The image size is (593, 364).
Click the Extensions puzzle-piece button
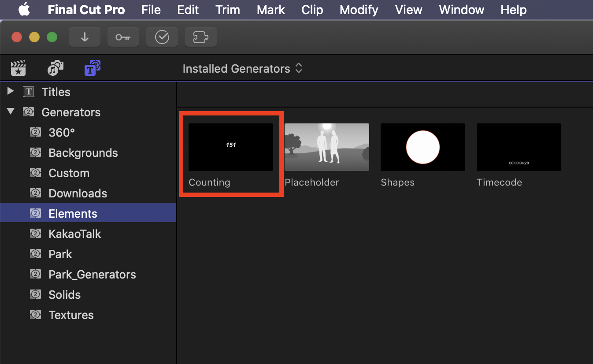(x=201, y=37)
